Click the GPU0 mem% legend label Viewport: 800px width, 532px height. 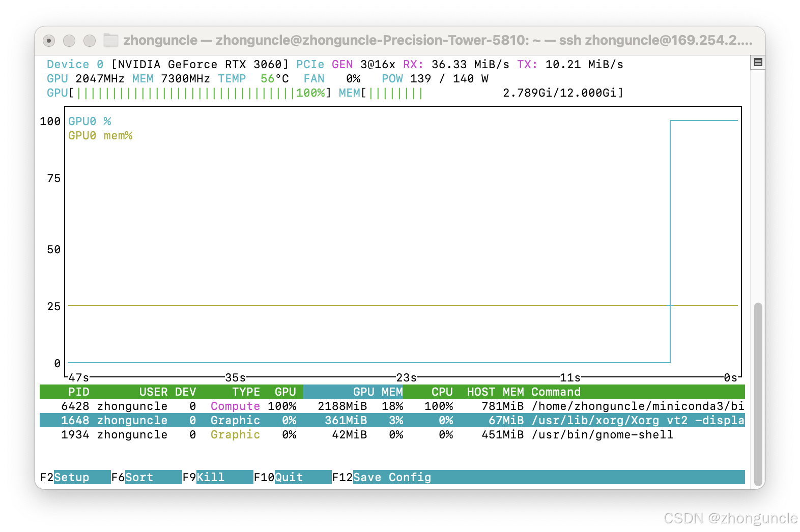tap(100, 135)
